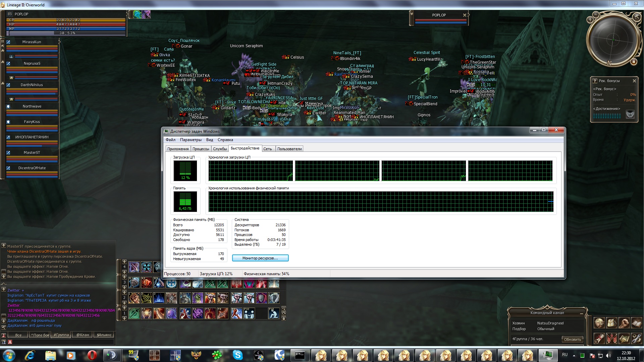Use the F8 spear skill slot
The image size is (644, 362).
[x=223, y=313]
